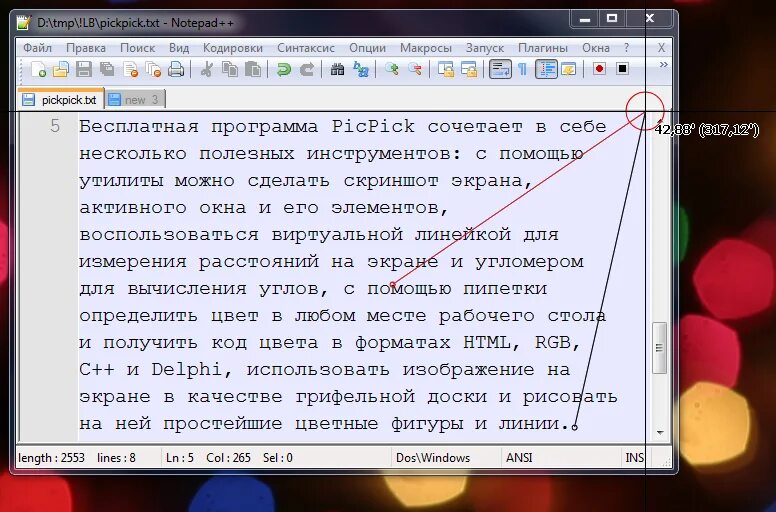Save the current file via the floppy icon

[84, 69]
